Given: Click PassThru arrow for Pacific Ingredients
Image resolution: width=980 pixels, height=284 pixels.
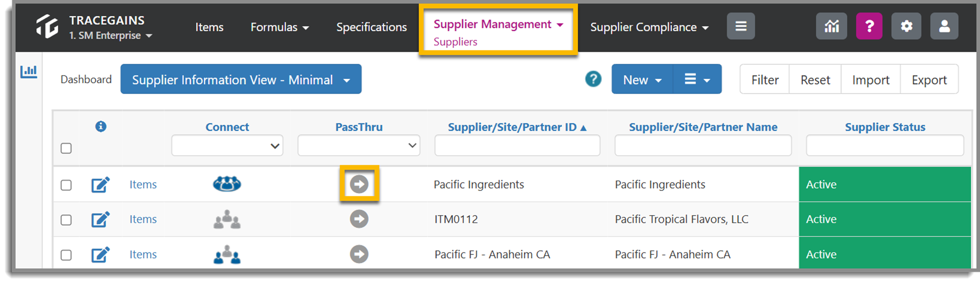Looking at the screenshot, I should pyautogui.click(x=359, y=184).
